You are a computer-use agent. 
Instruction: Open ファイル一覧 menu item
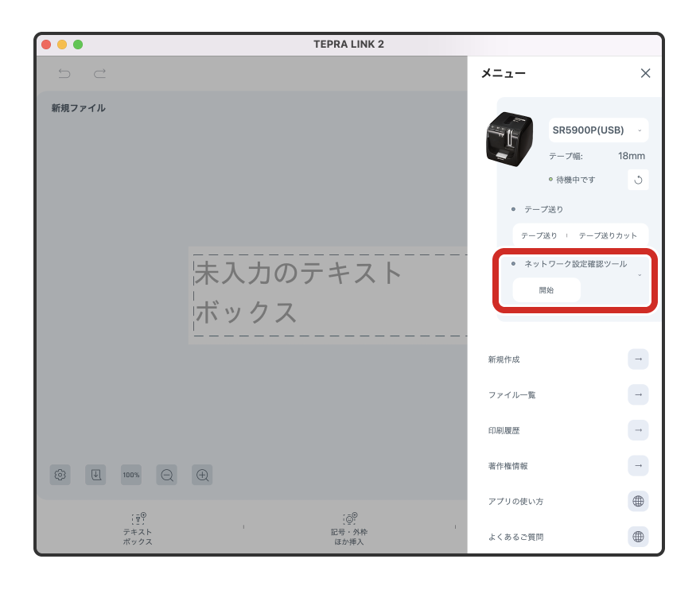[638, 394]
